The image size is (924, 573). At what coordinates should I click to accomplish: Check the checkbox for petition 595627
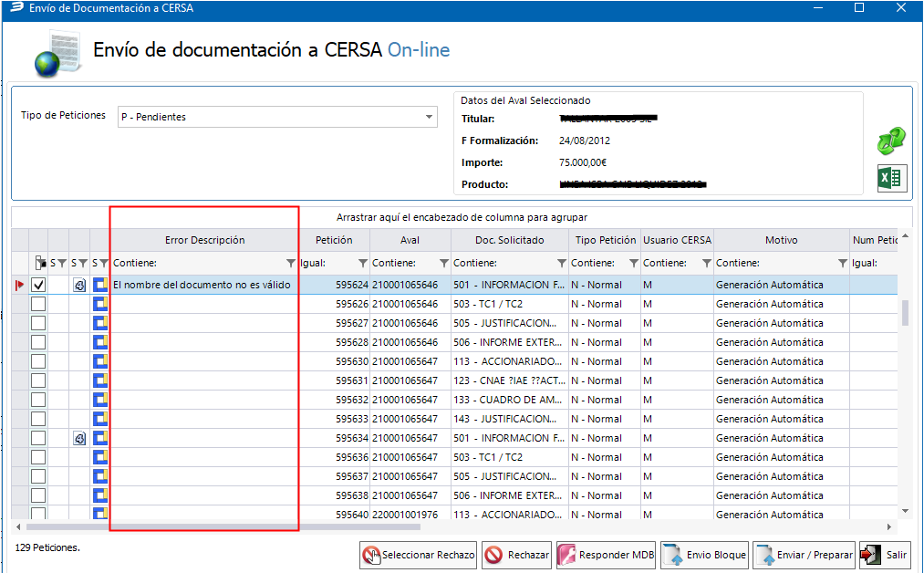[x=38, y=324]
